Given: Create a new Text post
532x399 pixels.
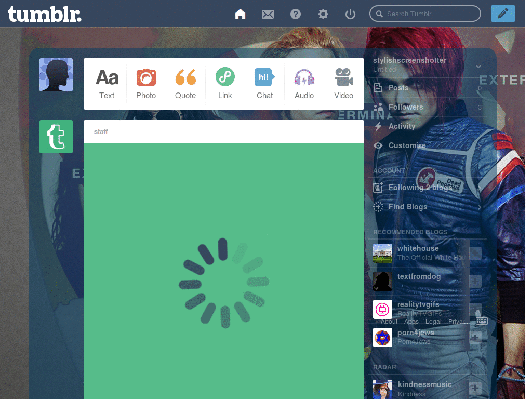Looking at the screenshot, I should 107,84.
